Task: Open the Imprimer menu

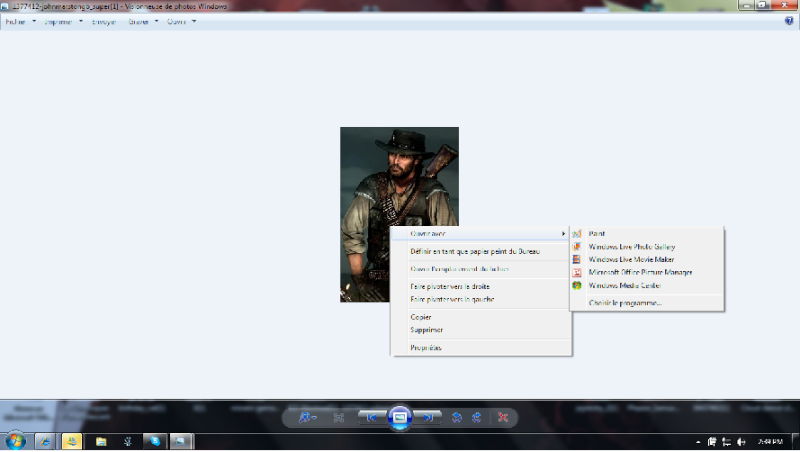Action: (63, 21)
